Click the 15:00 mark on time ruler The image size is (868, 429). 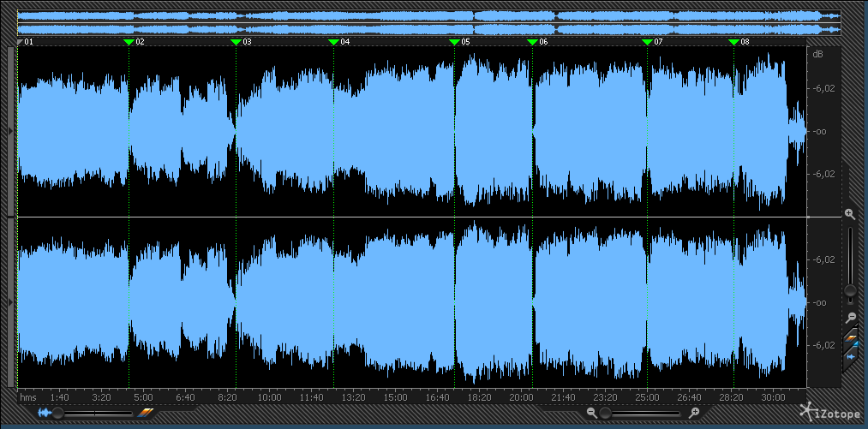395,397
